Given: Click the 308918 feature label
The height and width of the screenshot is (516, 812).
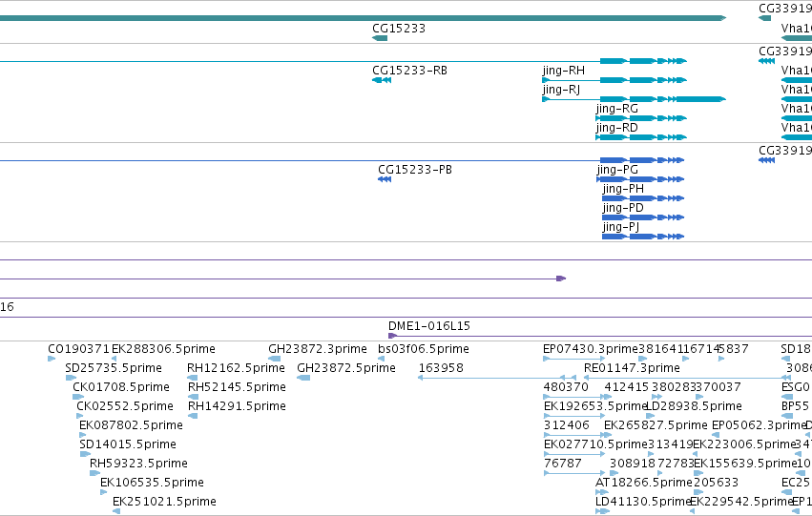Looking at the screenshot, I should click(633, 464).
